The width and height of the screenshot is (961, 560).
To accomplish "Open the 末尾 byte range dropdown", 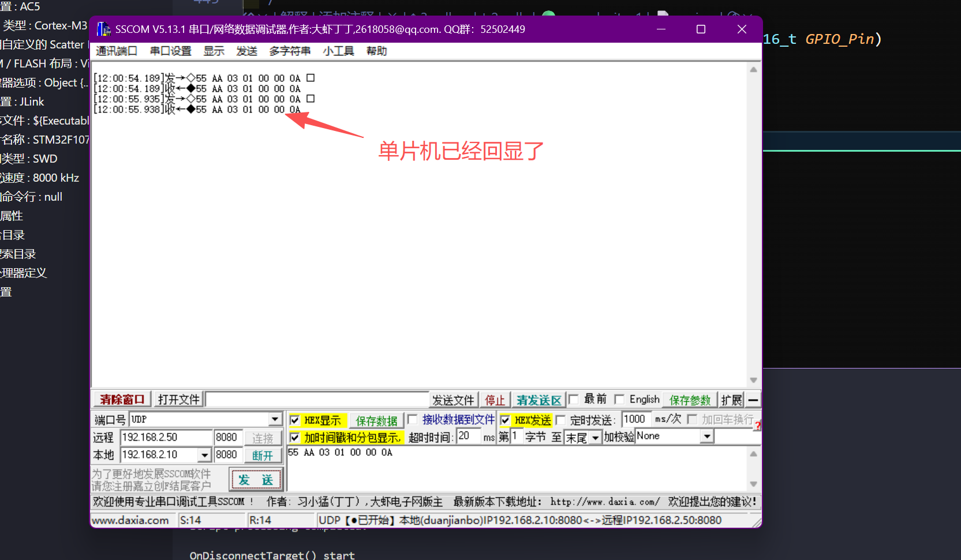I will (595, 438).
